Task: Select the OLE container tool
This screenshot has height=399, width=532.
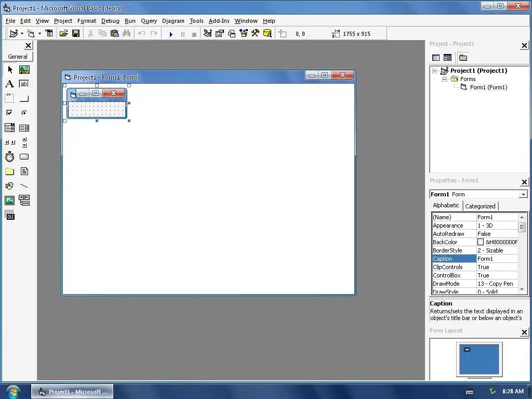Action: (x=10, y=215)
